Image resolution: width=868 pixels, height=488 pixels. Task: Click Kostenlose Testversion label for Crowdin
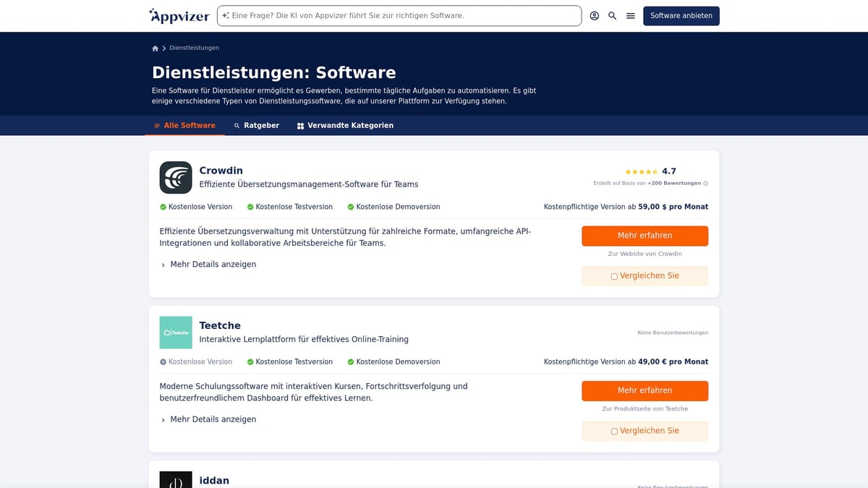coord(294,207)
